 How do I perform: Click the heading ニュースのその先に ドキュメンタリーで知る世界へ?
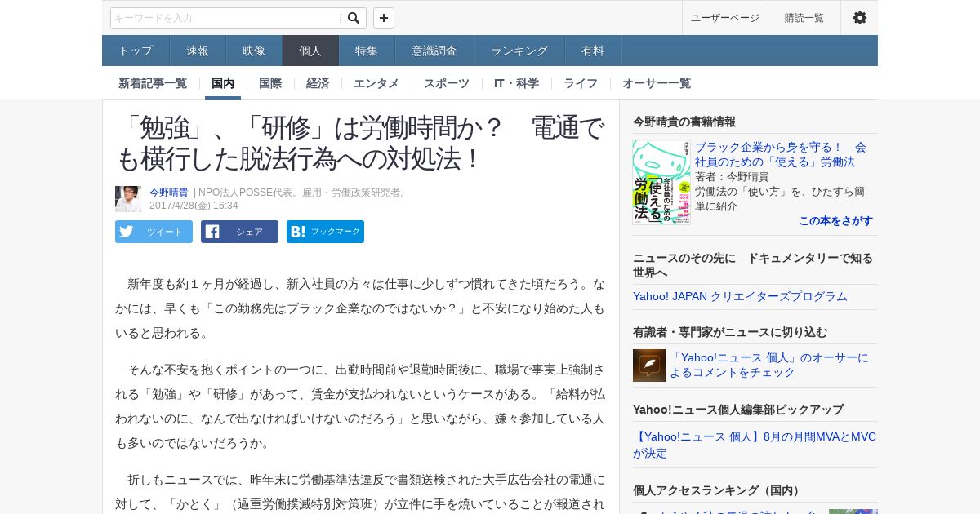tap(753, 264)
